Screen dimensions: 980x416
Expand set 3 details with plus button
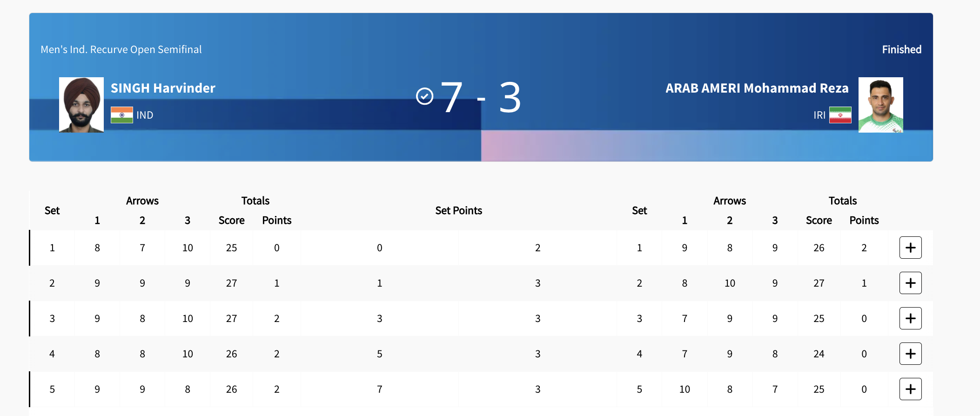point(910,318)
